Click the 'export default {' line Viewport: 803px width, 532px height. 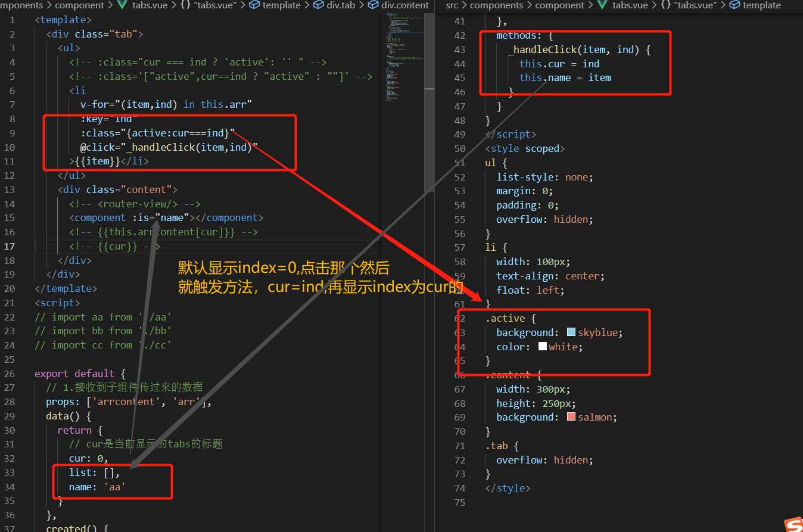tap(80, 374)
